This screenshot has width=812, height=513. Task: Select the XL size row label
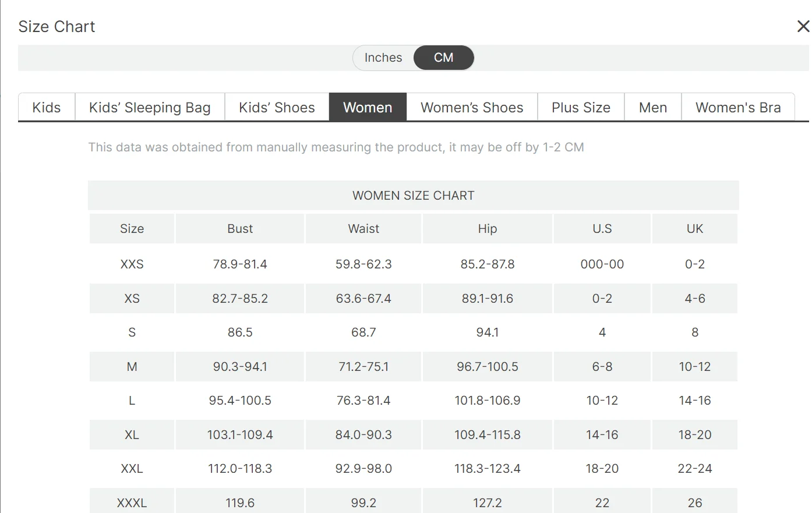(132, 434)
